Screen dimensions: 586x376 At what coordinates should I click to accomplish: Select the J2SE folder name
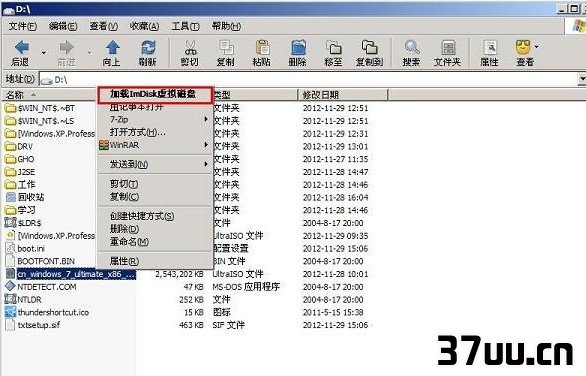tap(26, 172)
